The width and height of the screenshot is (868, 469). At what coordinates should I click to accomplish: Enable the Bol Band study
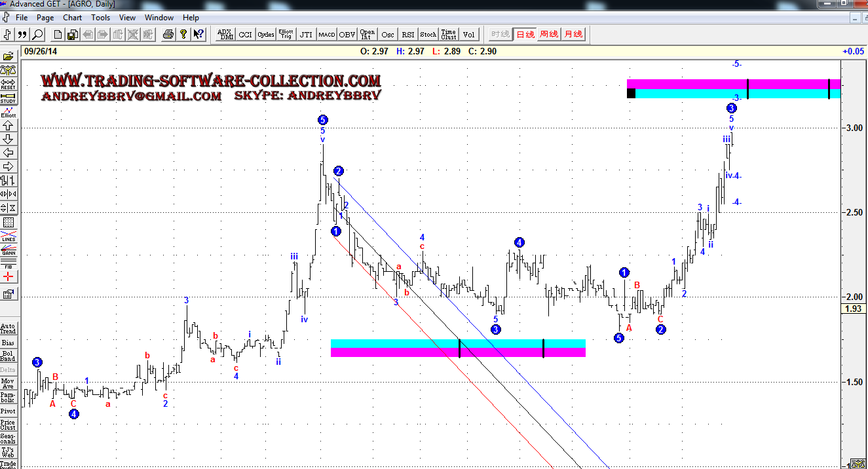point(8,356)
